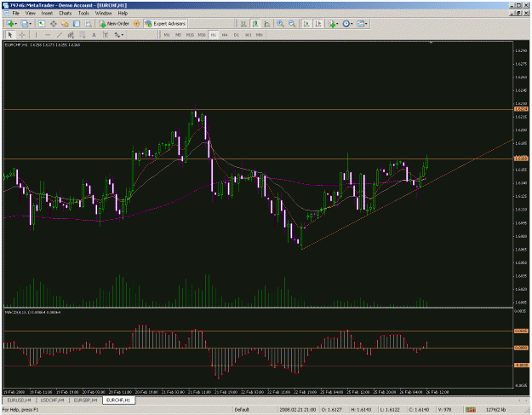The image size is (532, 415).
Task: Set timeframe to M30
Action: coord(202,35)
